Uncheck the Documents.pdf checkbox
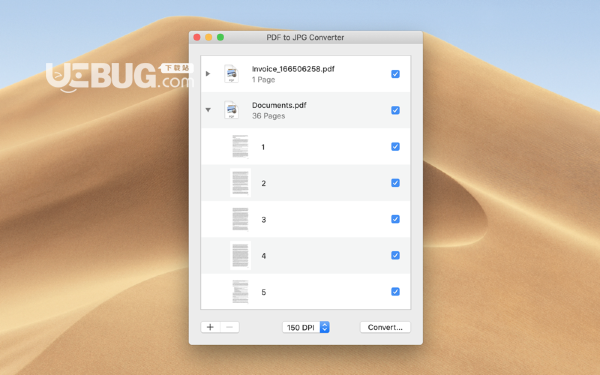Viewport: 600px width, 375px height. [395, 110]
